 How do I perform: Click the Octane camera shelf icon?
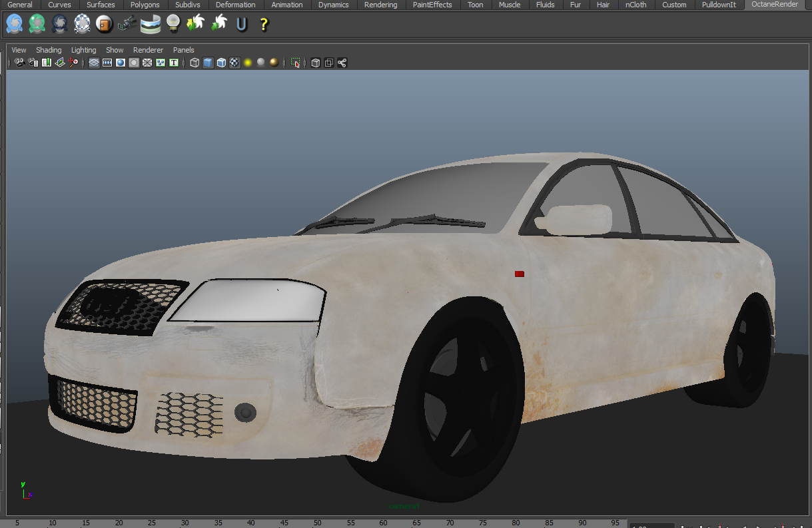[x=127, y=25]
